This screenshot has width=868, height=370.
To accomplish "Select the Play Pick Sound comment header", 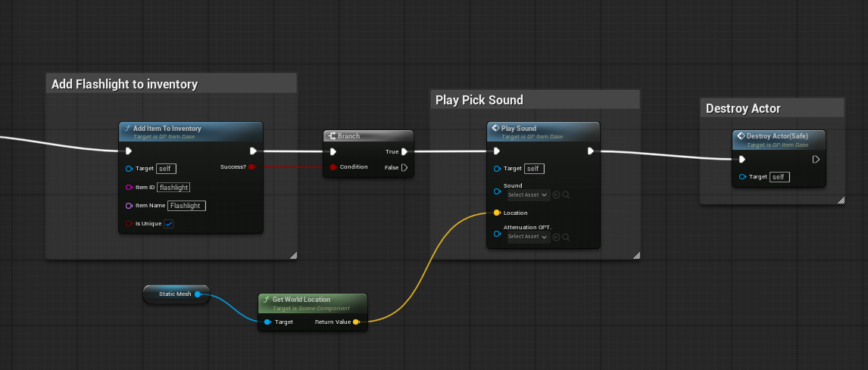I will coord(535,100).
